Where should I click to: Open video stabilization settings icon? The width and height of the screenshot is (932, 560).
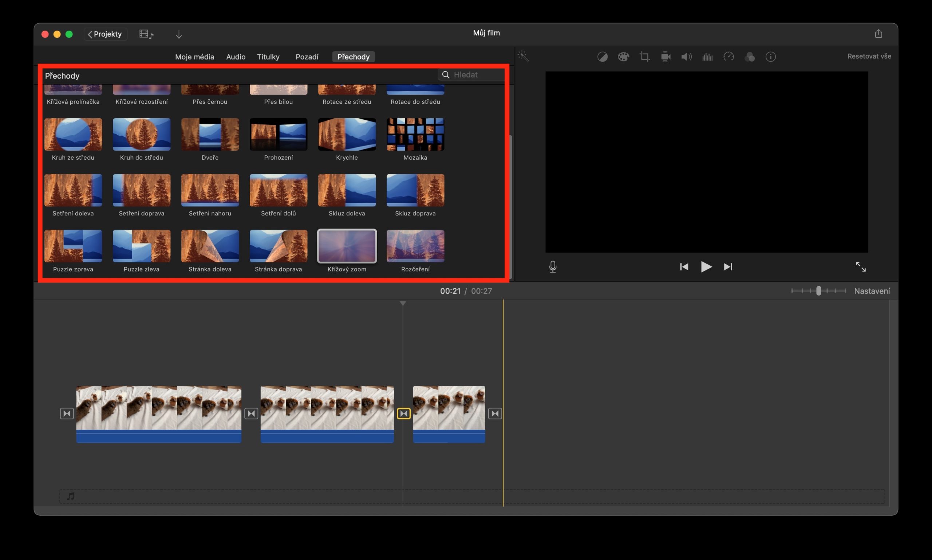point(666,57)
